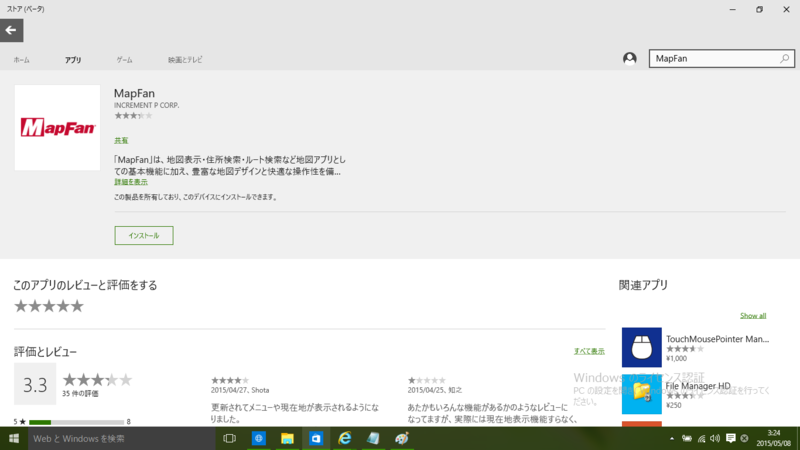Viewport: 800px width, 450px height.
Task: Open the Paint taskbar icon
Action: [402, 438]
